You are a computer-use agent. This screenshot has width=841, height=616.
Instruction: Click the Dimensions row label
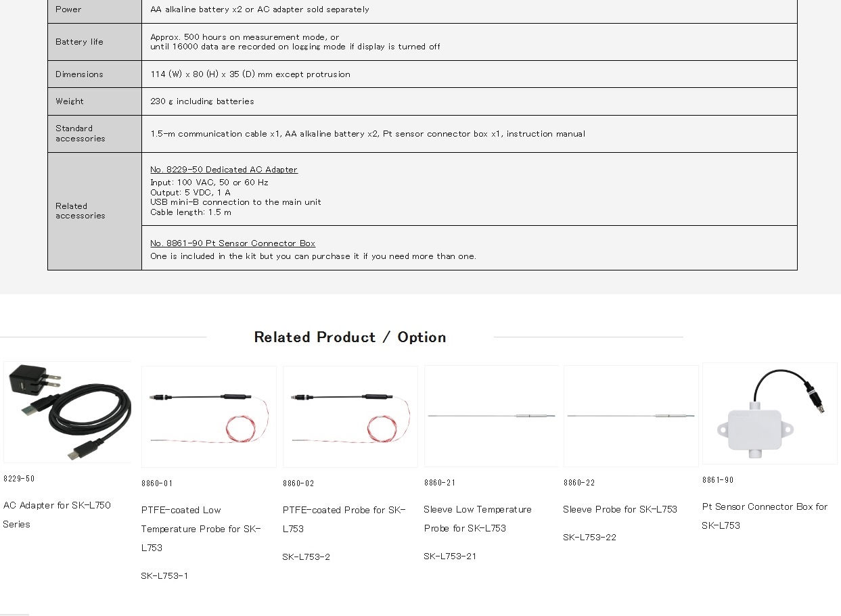pyautogui.click(x=79, y=74)
